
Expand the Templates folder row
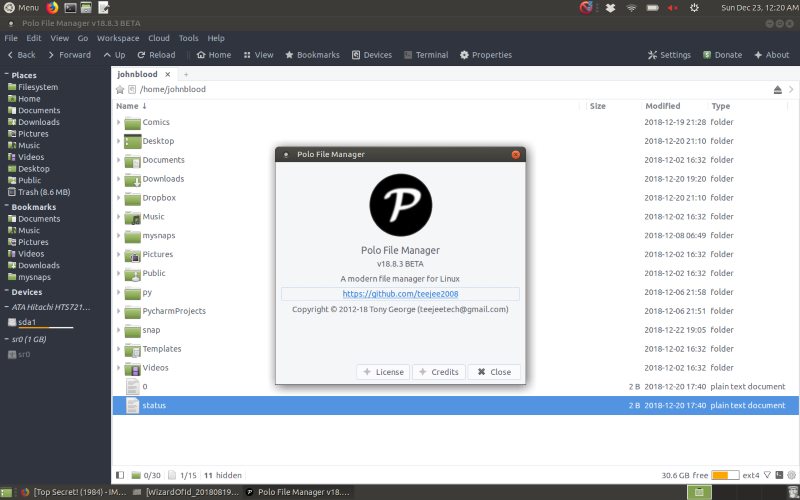click(x=118, y=348)
